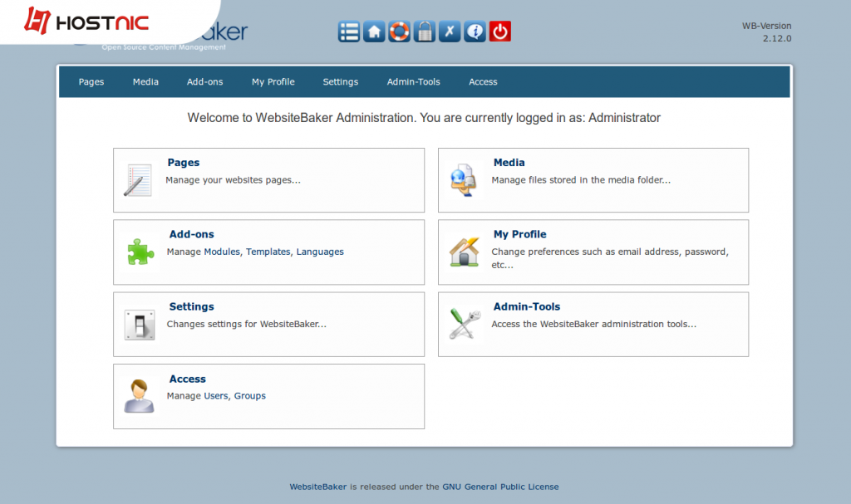This screenshot has width=851, height=504.
Task: Select Admin-Tools in the navigation bar
Action: [x=414, y=82]
